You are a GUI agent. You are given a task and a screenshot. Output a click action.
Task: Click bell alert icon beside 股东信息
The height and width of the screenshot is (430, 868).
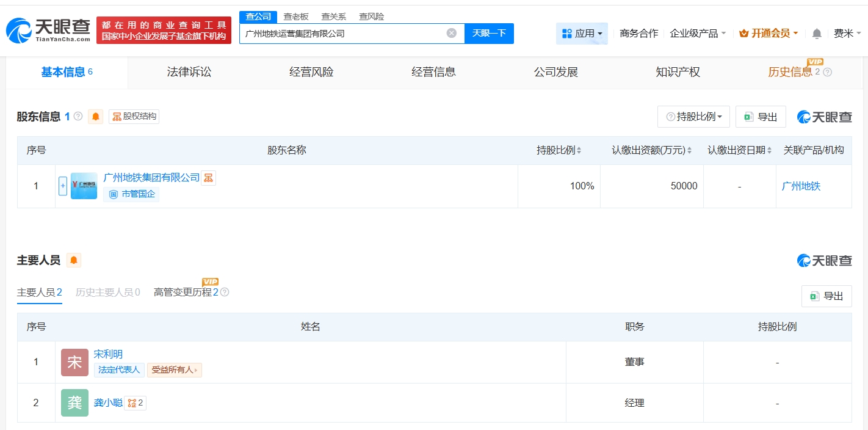coord(96,117)
